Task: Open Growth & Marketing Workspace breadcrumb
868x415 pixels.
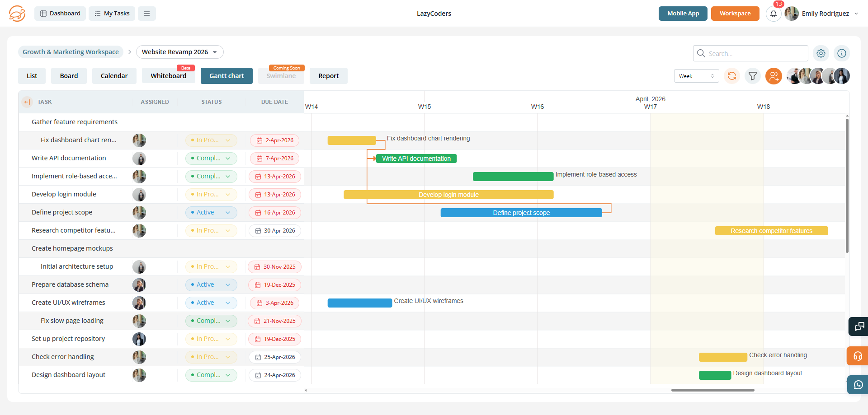Action: click(71, 52)
